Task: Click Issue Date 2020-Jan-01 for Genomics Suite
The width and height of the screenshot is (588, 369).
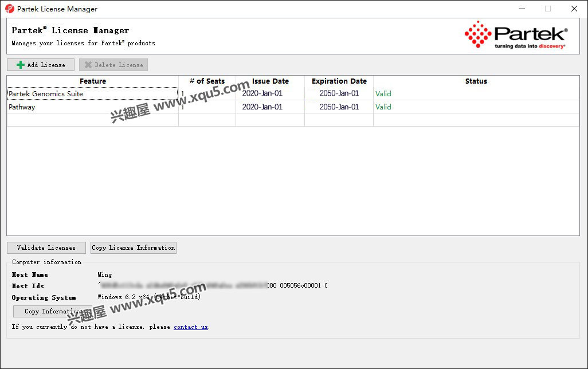Action: [x=262, y=93]
